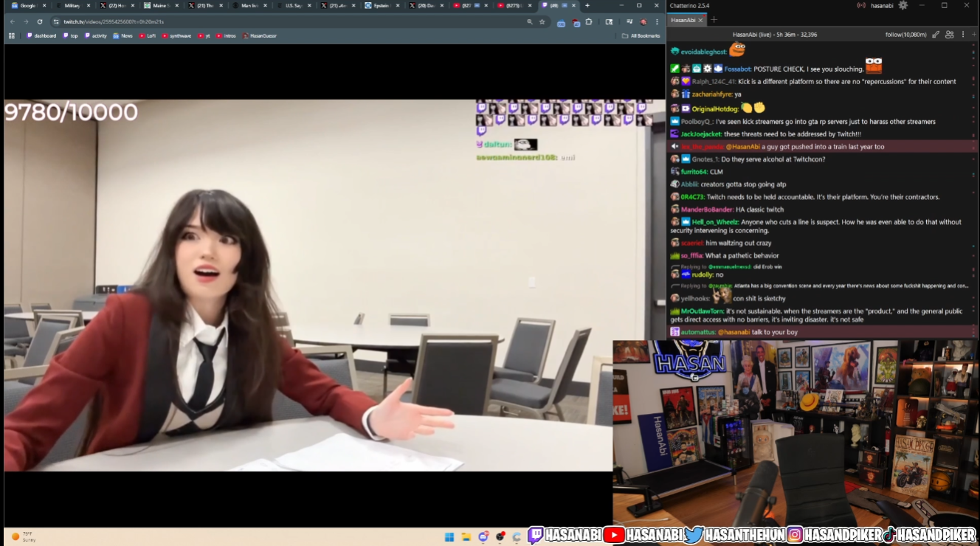Click the username Fossabot in chat
This screenshot has width=980, height=546.
(x=737, y=69)
